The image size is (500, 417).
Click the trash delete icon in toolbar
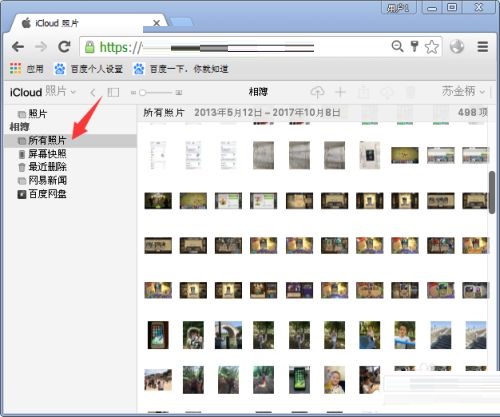[x=411, y=92]
